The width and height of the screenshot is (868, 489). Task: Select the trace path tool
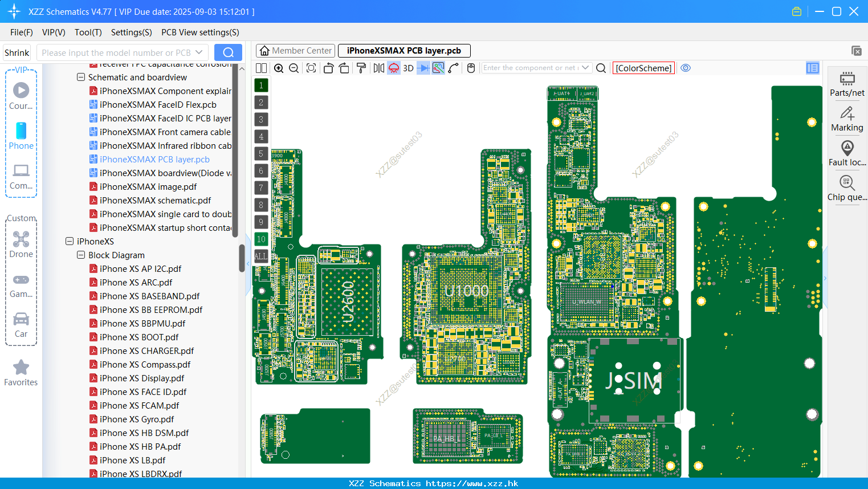[454, 68]
